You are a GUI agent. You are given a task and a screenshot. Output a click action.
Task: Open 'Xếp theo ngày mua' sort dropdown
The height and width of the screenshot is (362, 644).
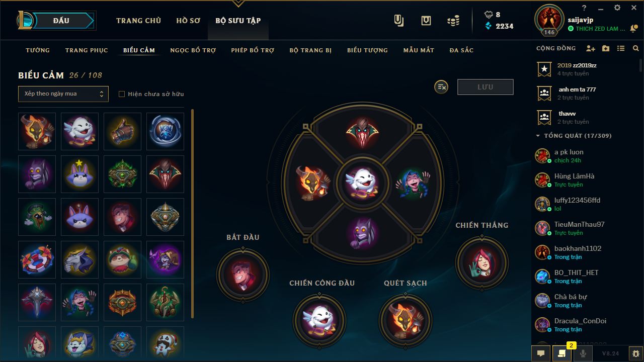click(63, 94)
